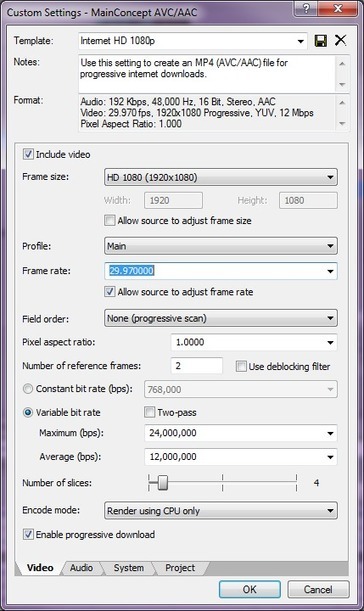Click the Width input field

[173, 200]
